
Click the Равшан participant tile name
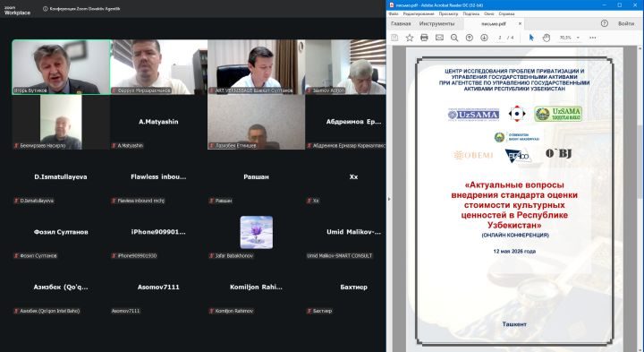[257, 176]
